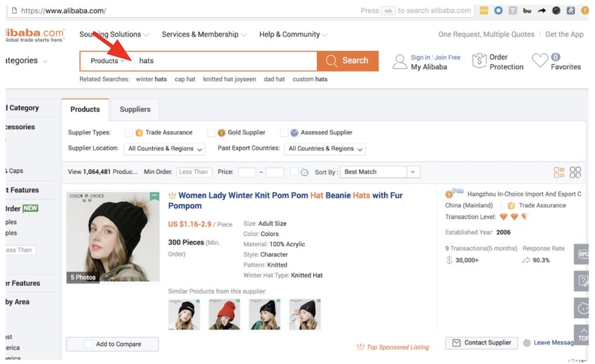This screenshot has width=595, height=364.
Task: Click the Contact Supplier button
Action: [481, 343]
